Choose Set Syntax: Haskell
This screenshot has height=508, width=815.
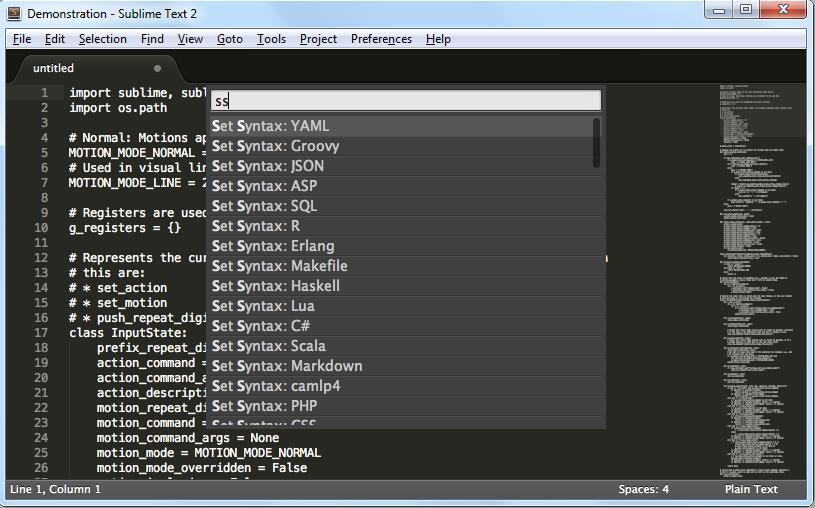406,286
